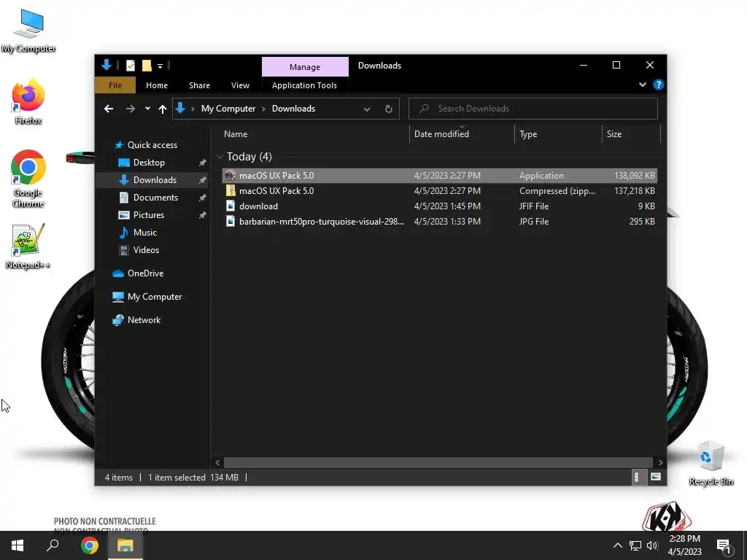Refresh the Downloads folder view
Viewport: 747px width, 560px height.
389,109
